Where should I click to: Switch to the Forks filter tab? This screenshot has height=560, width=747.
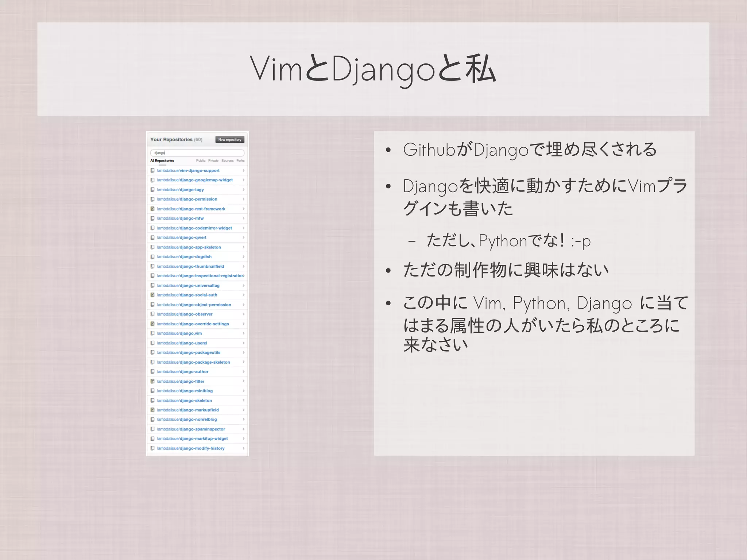click(x=240, y=161)
